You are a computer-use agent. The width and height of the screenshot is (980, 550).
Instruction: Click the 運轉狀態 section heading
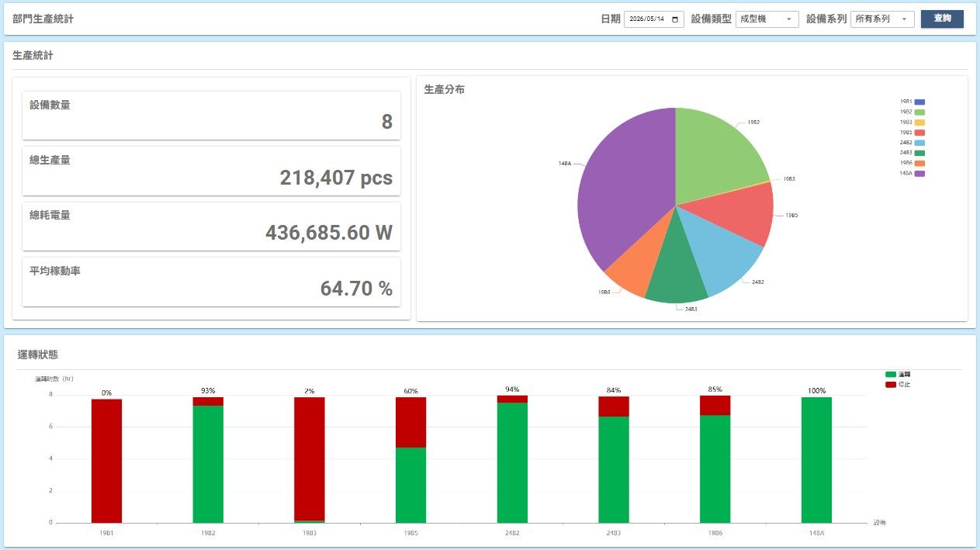coord(38,355)
